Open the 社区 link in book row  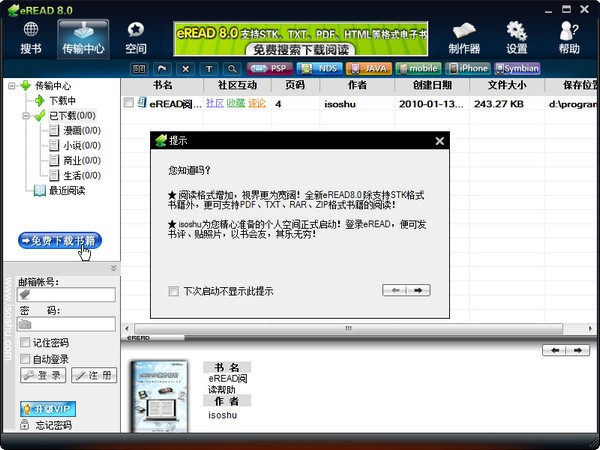click(215, 103)
